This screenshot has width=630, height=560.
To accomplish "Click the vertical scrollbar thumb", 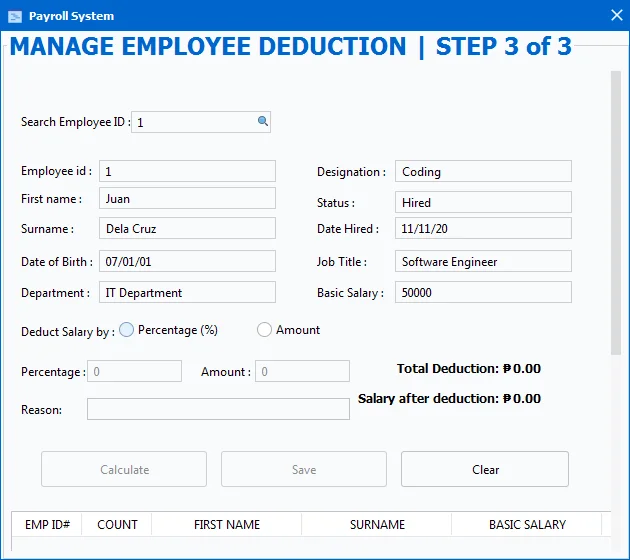I will click(x=616, y=213).
